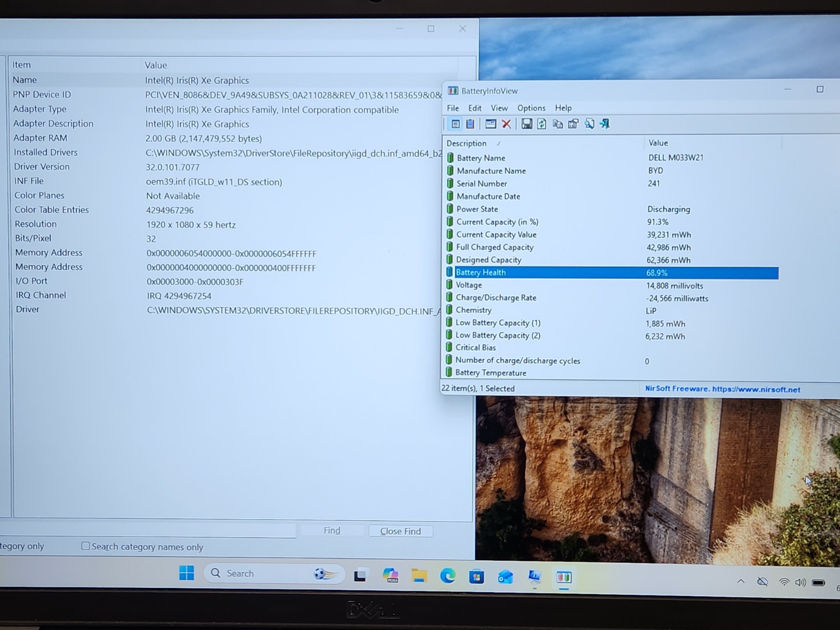This screenshot has height=630, width=840.
Task: Click the battery icon in system tray
Action: [818, 583]
